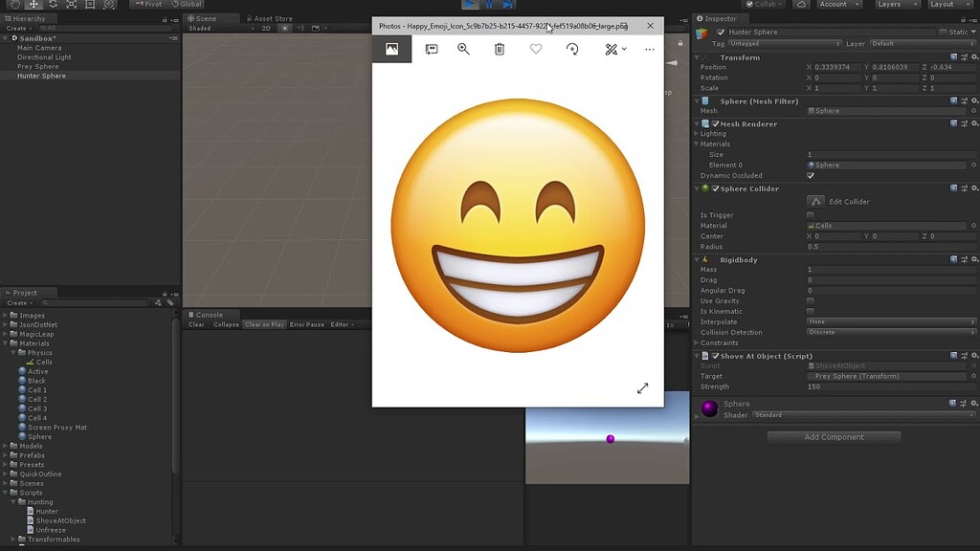Mark the emoji photo as favorite

[x=535, y=49]
